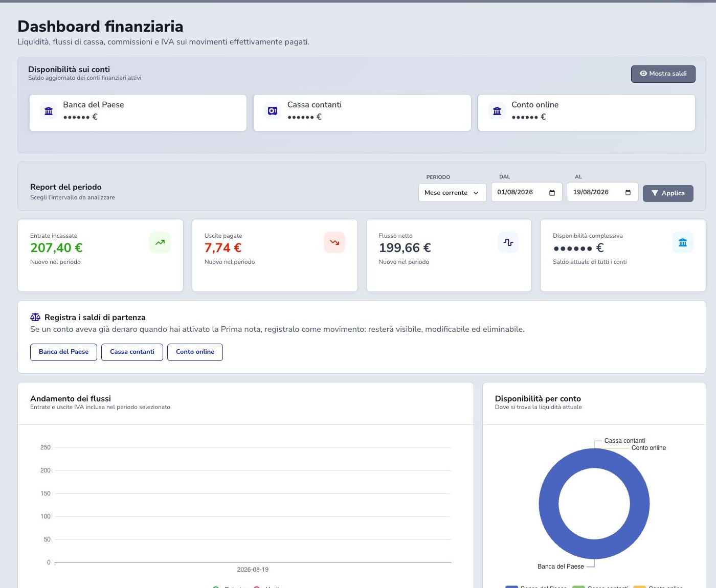716x588 pixels.
Task: Click the 250 y-axis value on the chart
Action: [46, 447]
